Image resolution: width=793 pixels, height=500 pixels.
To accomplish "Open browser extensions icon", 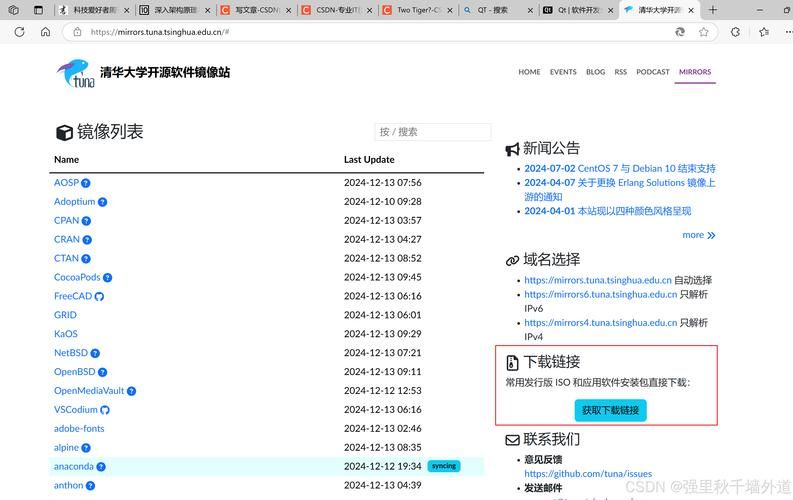I will [x=735, y=32].
